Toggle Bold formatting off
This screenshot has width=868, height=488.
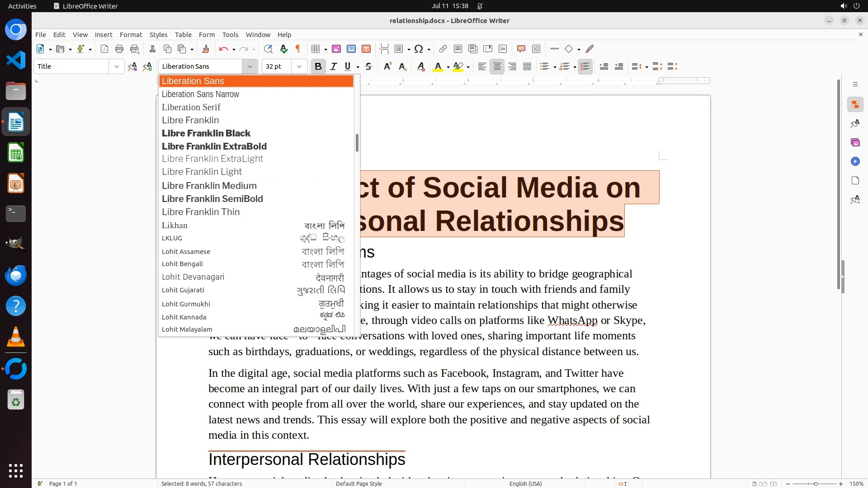click(x=318, y=66)
